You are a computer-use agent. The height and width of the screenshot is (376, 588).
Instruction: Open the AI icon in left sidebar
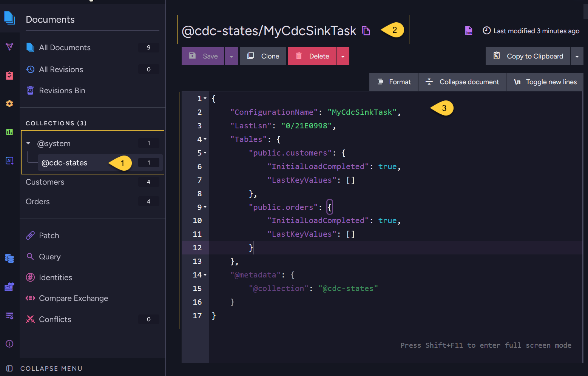click(x=9, y=161)
